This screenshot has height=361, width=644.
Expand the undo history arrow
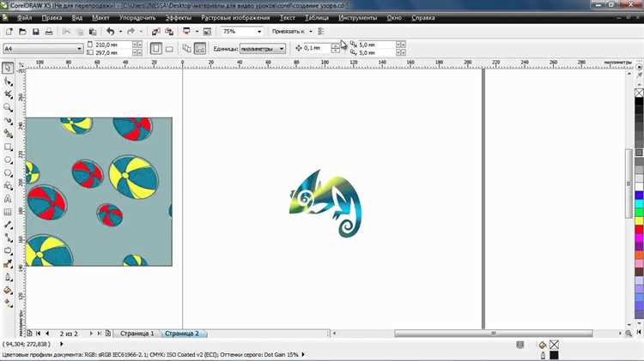pyautogui.click(x=120, y=31)
